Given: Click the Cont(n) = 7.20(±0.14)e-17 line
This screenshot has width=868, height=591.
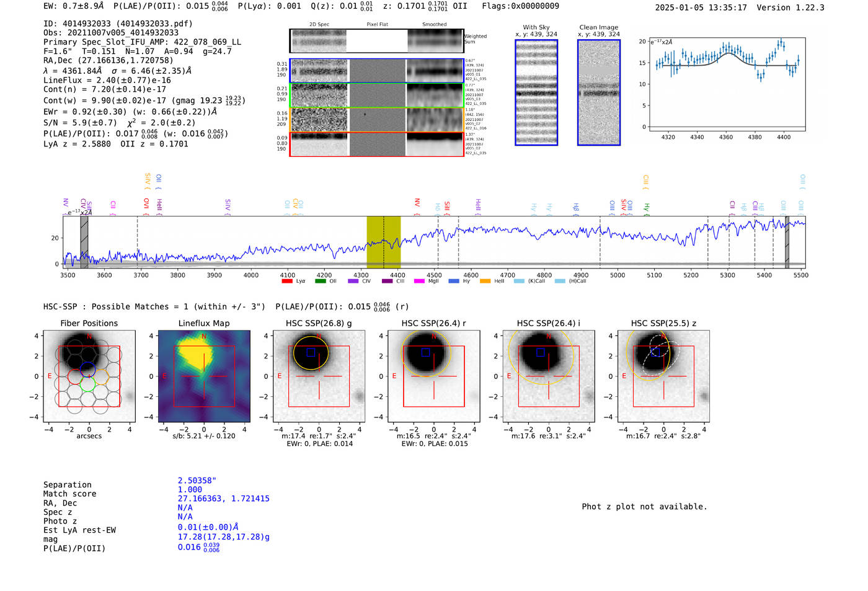Looking at the screenshot, I should click(105, 90).
